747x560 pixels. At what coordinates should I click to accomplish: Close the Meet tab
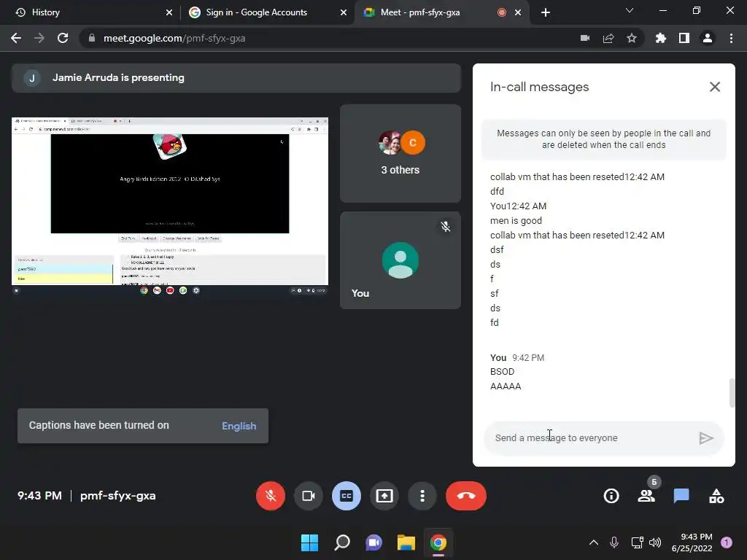(x=518, y=12)
